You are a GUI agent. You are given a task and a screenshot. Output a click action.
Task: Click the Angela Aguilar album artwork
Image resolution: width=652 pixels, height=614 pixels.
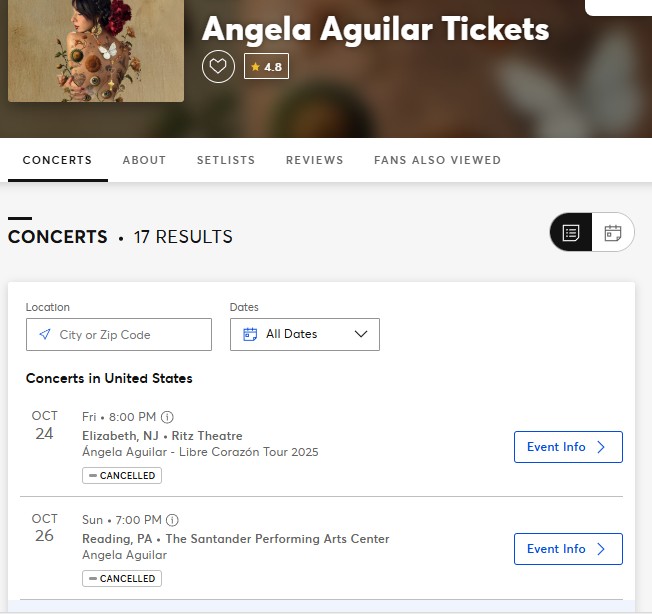tap(96, 50)
